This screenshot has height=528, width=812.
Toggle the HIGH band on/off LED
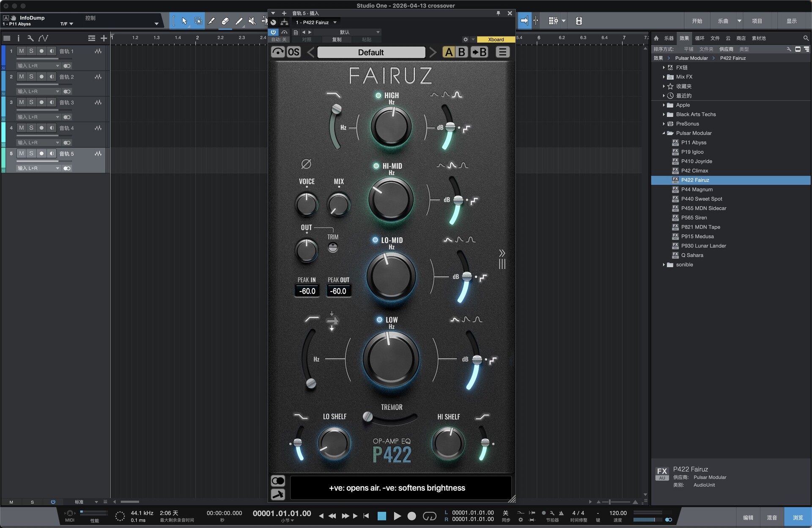(x=378, y=96)
